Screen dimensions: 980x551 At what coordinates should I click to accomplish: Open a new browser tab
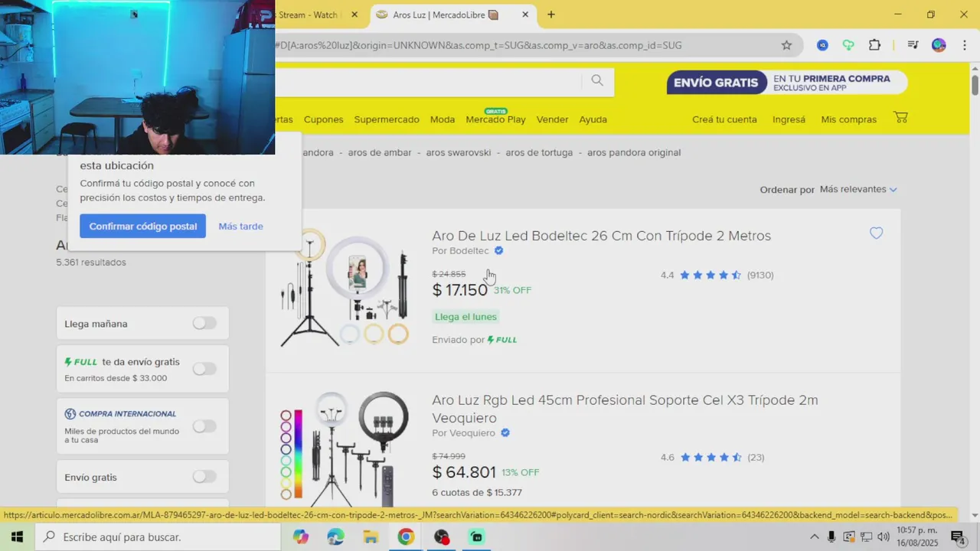pyautogui.click(x=550, y=15)
